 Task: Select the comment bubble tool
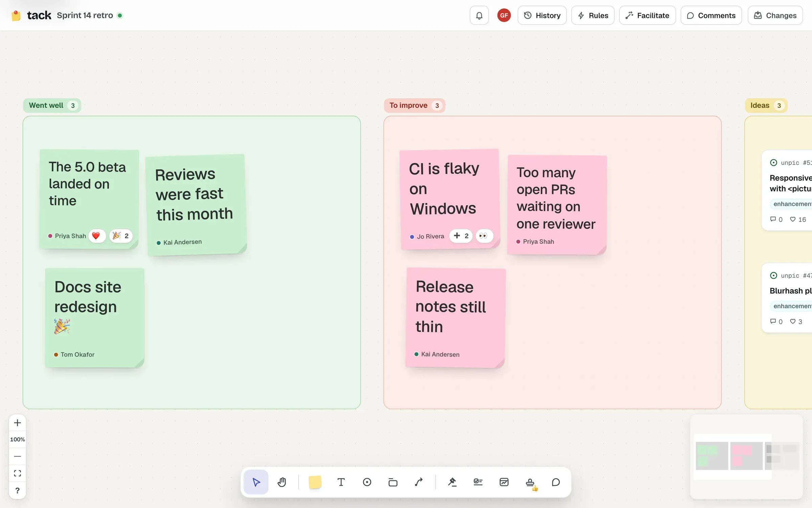(556, 482)
